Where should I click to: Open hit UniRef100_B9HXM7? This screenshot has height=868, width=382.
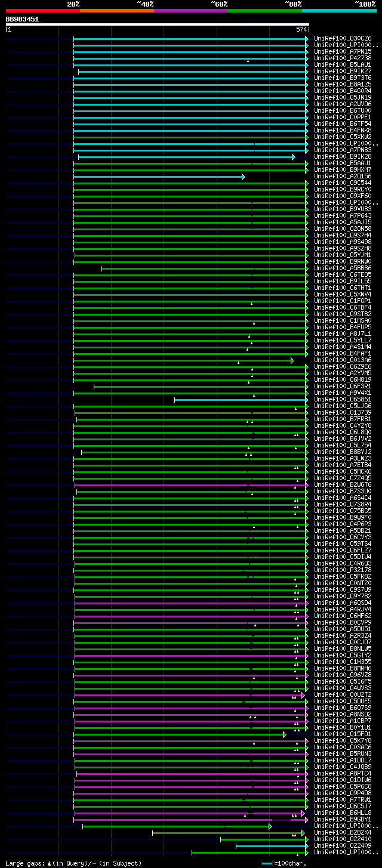coord(343,169)
